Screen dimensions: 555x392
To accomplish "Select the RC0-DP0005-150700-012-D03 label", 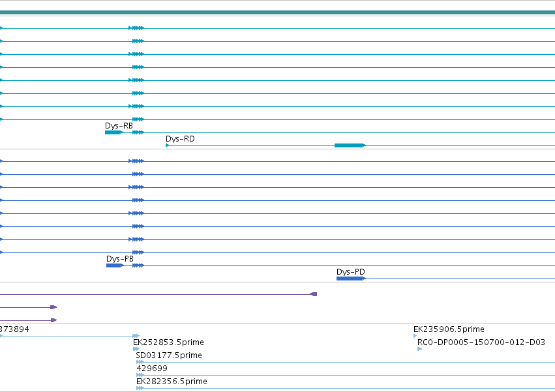I will 481,342.
